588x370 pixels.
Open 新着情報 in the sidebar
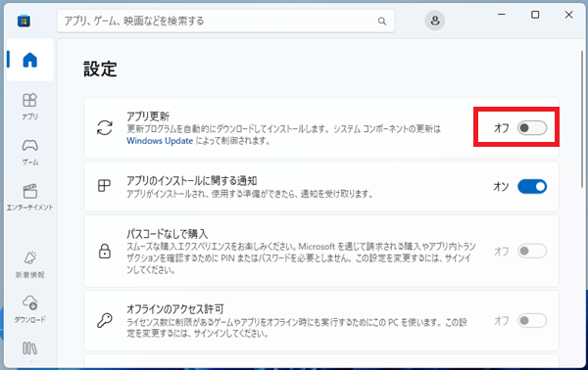[30, 264]
